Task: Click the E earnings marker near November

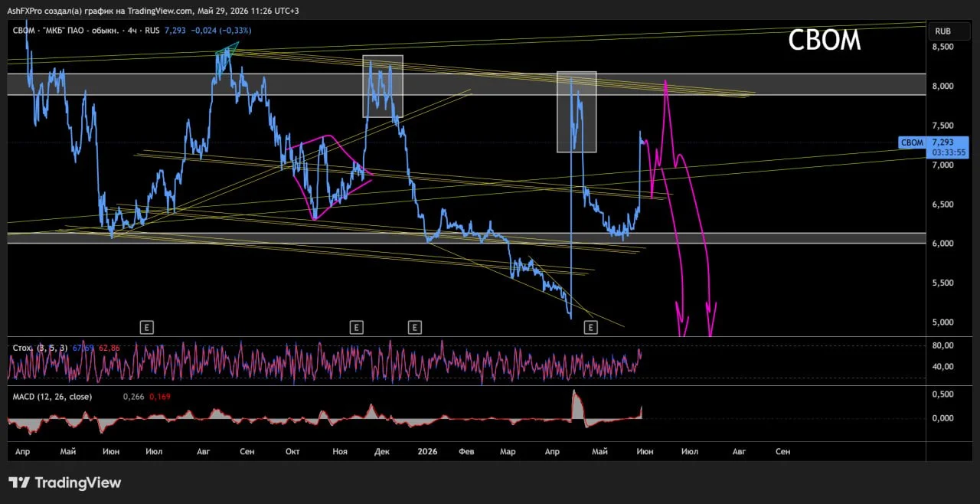Action: tap(356, 327)
